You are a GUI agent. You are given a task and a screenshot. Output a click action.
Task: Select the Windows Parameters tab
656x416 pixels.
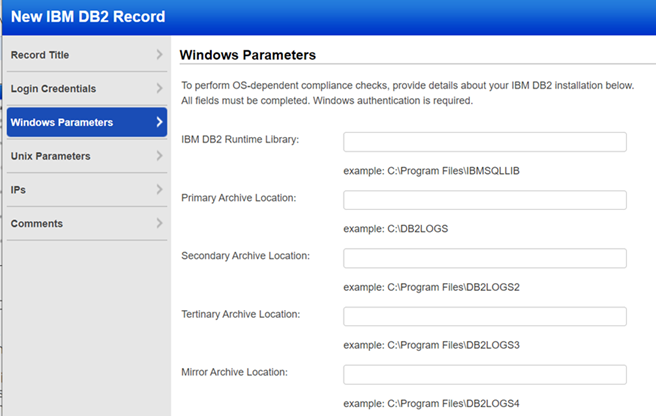(61, 123)
